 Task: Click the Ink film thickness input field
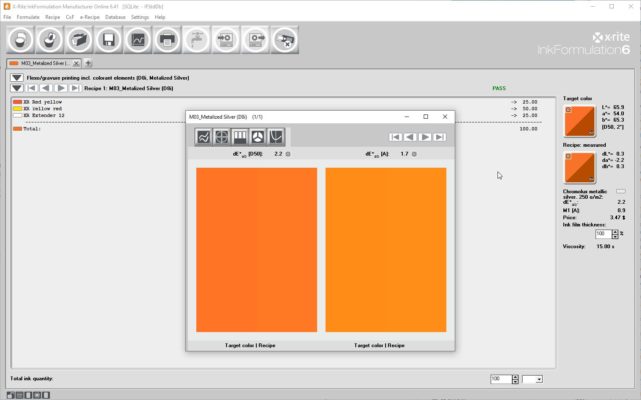point(603,234)
